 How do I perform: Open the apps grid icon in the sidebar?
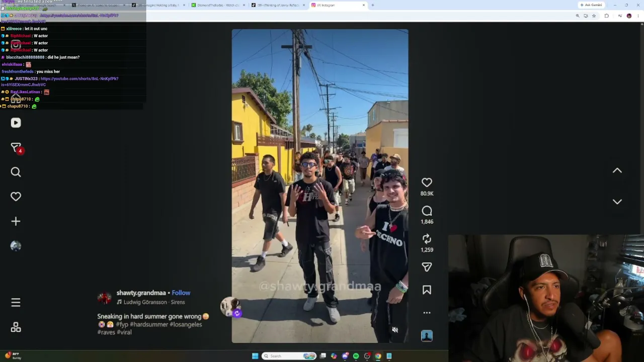tap(16, 327)
